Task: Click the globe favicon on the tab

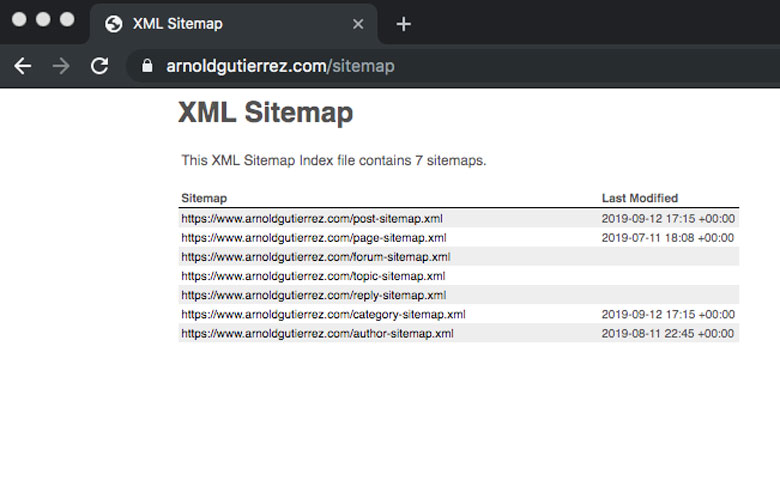Action: 114,24
